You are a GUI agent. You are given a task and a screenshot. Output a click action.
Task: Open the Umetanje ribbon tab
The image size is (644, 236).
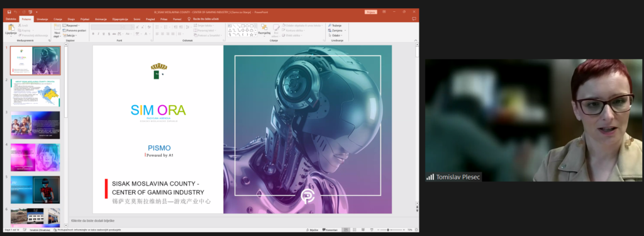click(42, 19)
